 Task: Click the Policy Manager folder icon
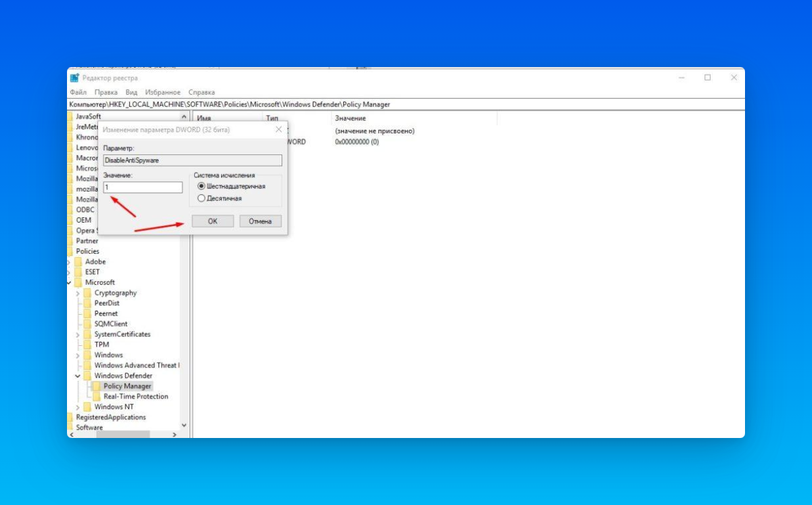pyautogui.click(x=97, y=386)
